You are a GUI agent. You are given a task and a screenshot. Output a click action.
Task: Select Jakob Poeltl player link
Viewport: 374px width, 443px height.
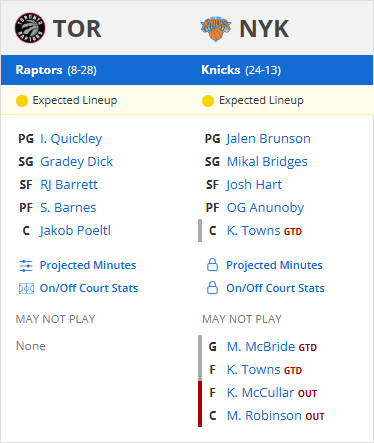75,231
